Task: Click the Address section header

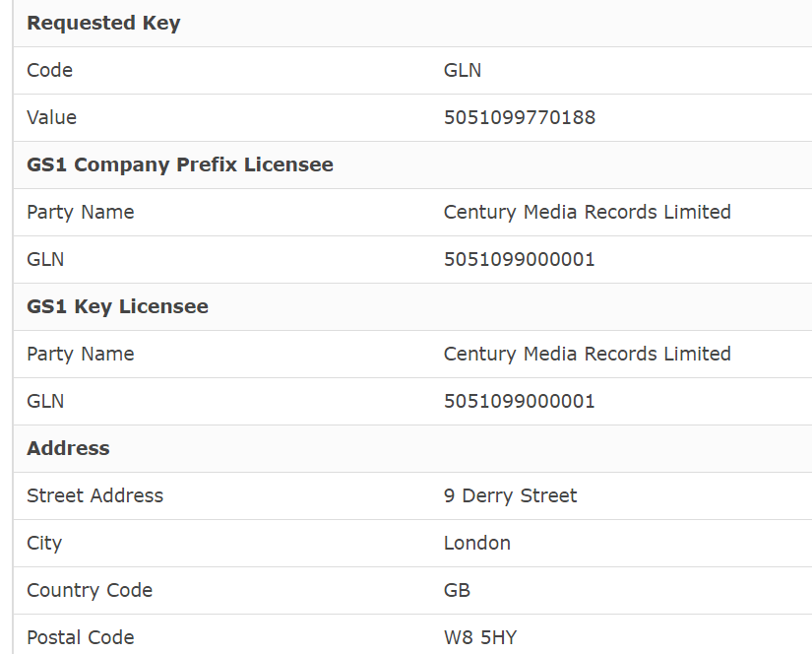Action: (x=68, y=448)
